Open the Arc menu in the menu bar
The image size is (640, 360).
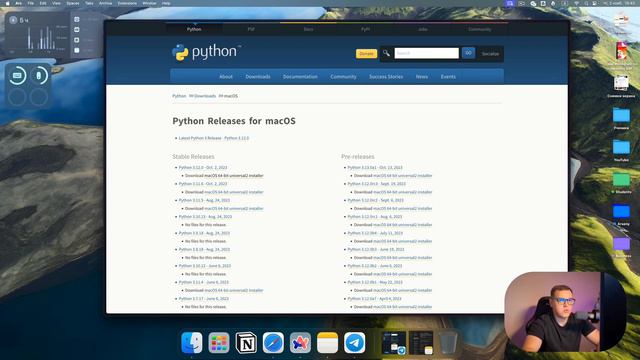pyautogui.click(x=18, y=3)
